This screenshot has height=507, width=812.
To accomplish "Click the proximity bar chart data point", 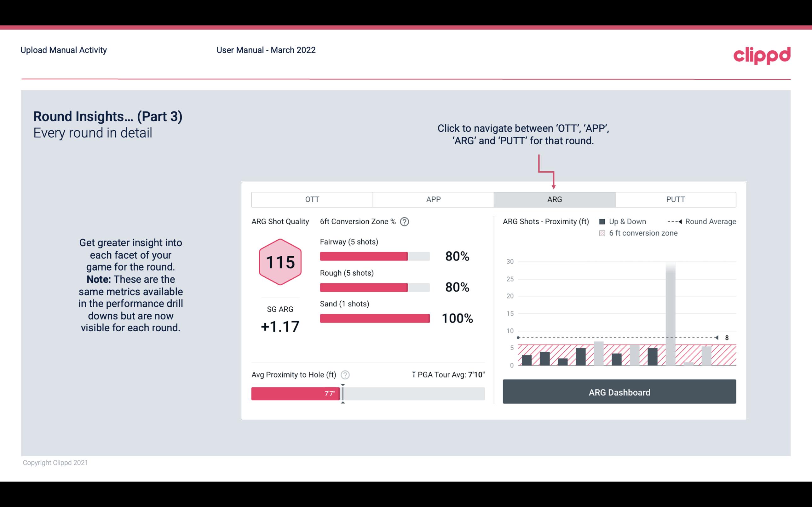I will point(516,338).
